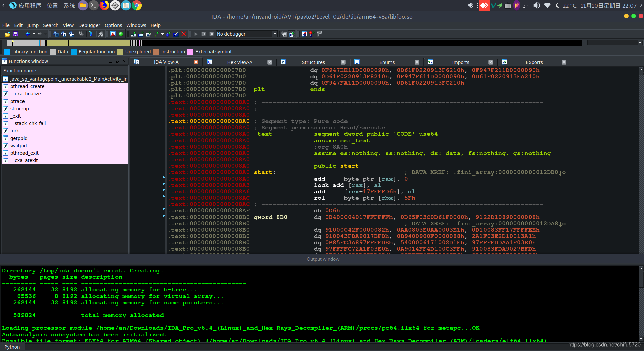Switch to the Exports tab
The width and height of the screenshot is (644, 351).
pyautogui.click(x=534, y=62)
